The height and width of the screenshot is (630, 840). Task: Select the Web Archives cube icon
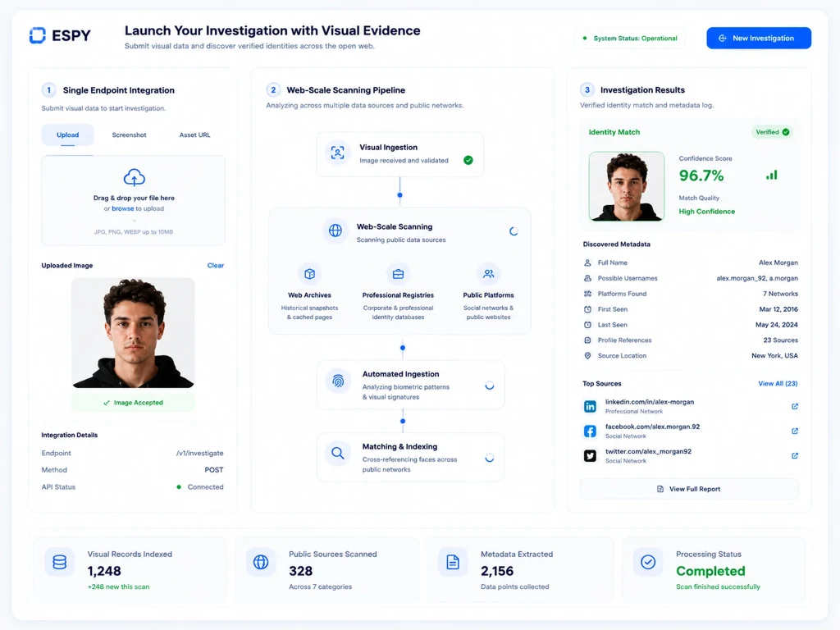point(309,274)
